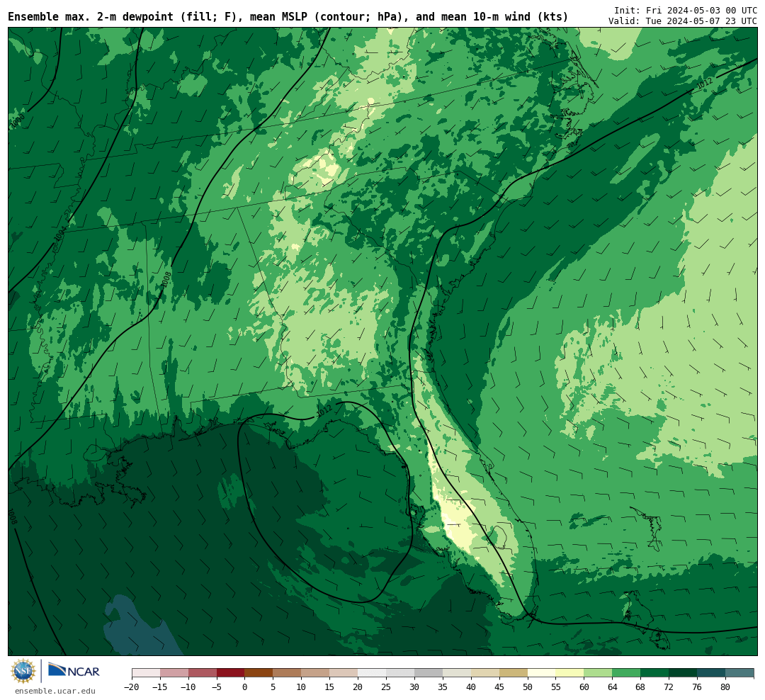Select the map title about ensemble max dewpoint

pos(288,17)
